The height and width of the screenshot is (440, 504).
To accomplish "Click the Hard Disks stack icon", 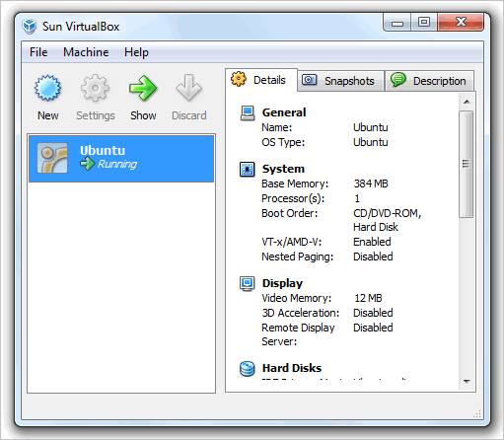I will click(x=248, y=369).
